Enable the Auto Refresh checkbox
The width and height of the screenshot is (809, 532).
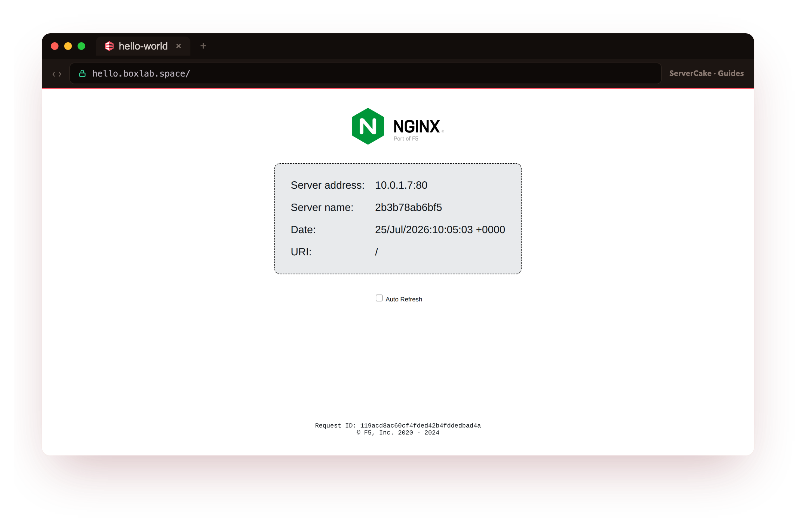pyautogui.click(x=379, y=298)
